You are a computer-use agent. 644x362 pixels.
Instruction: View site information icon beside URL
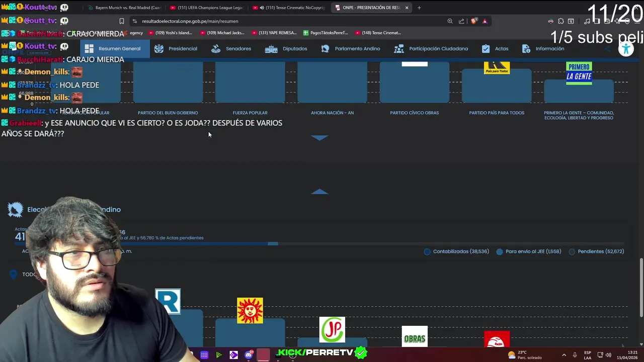pyautogui.click(x=134, y=21)
